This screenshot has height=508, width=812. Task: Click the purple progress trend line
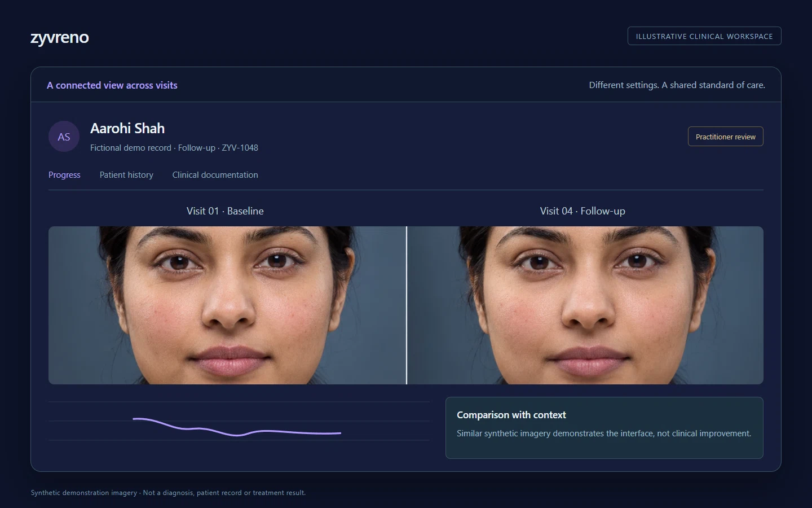pos(237,427)
